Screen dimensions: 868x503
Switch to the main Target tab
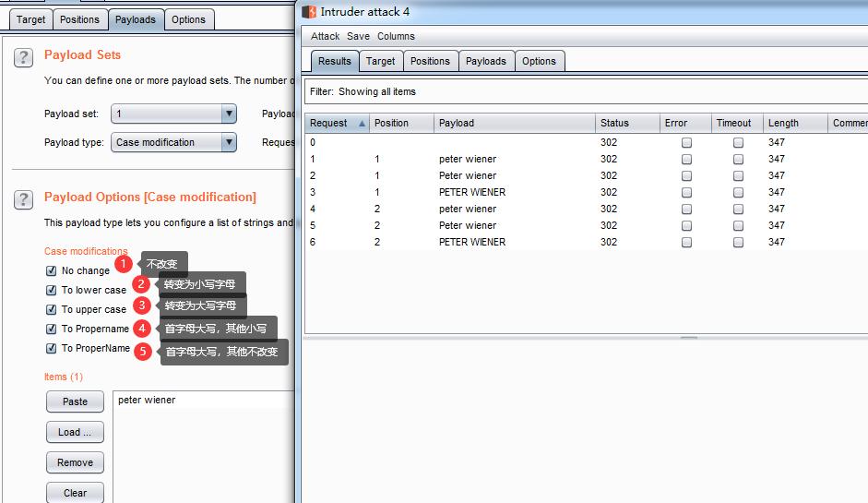(31, 20)
